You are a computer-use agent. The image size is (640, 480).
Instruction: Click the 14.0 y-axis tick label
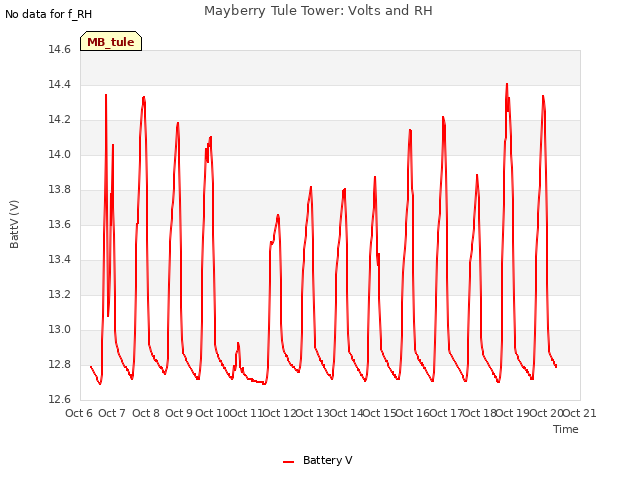pyautogui.click(x=59, y=154)
